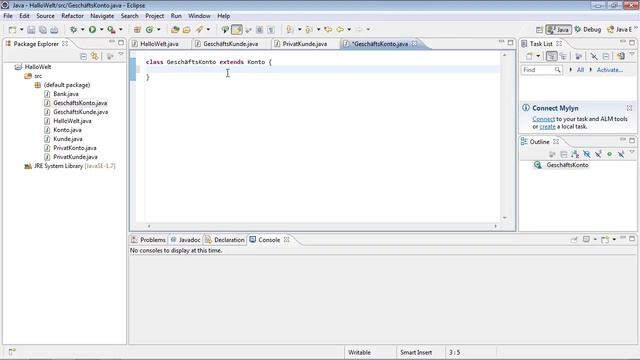Open the Run launch dropdown arrow
The image size is (640, 360).
102,30
